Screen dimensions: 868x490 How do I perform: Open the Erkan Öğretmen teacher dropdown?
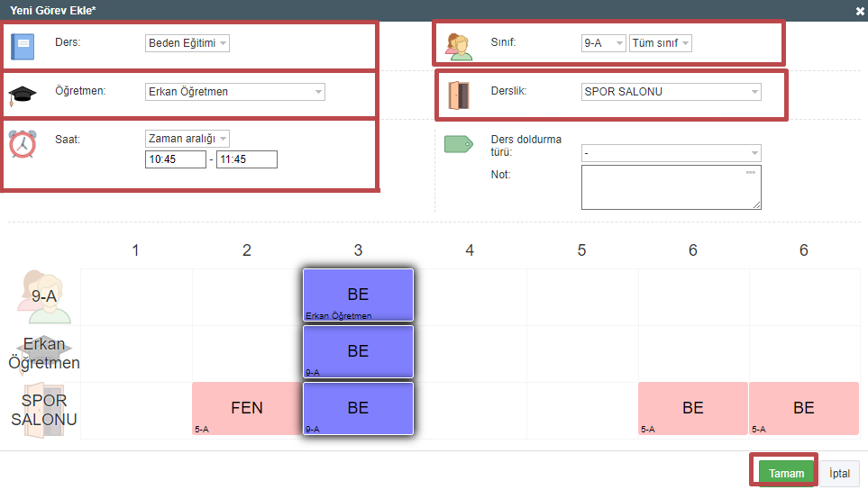234,92
